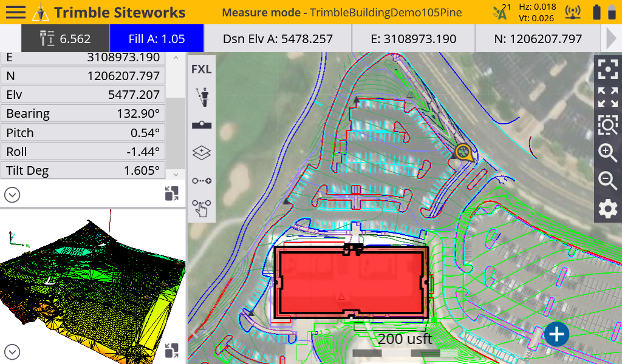
Task: Select the Tilt Deg 1.605° row
Action: click(83, 170)
